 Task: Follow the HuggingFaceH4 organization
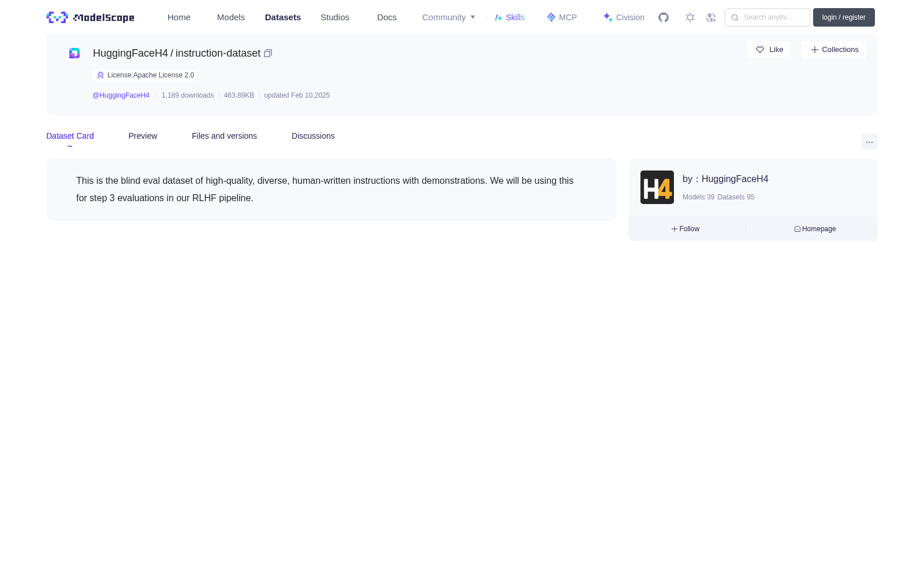point(685,229)
